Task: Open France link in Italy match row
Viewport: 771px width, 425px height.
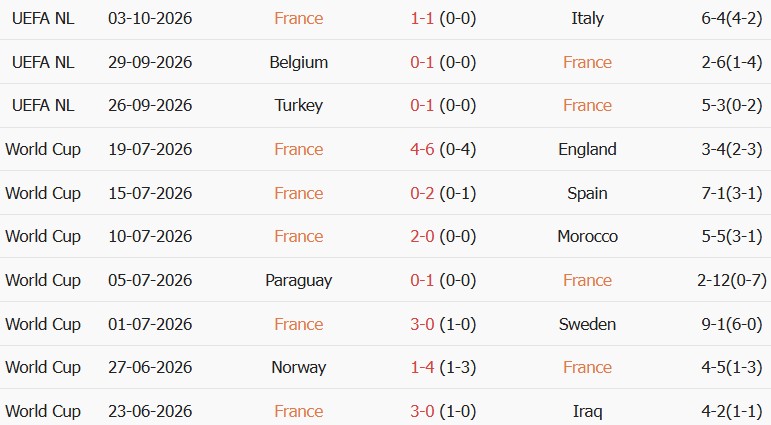Action: [298, 19]
